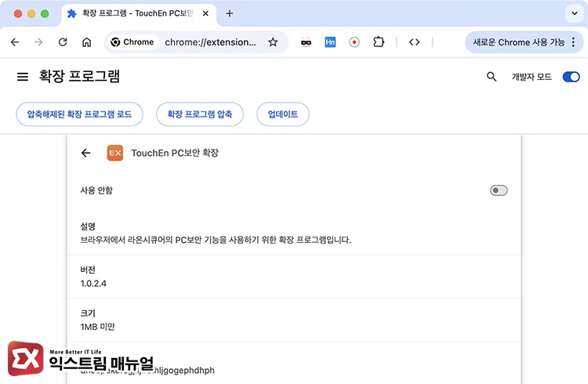This screenshot has width=588, height=384.
Task: Click the orange EX TouchEn extension icon
Action: click(x=115, y=153)
